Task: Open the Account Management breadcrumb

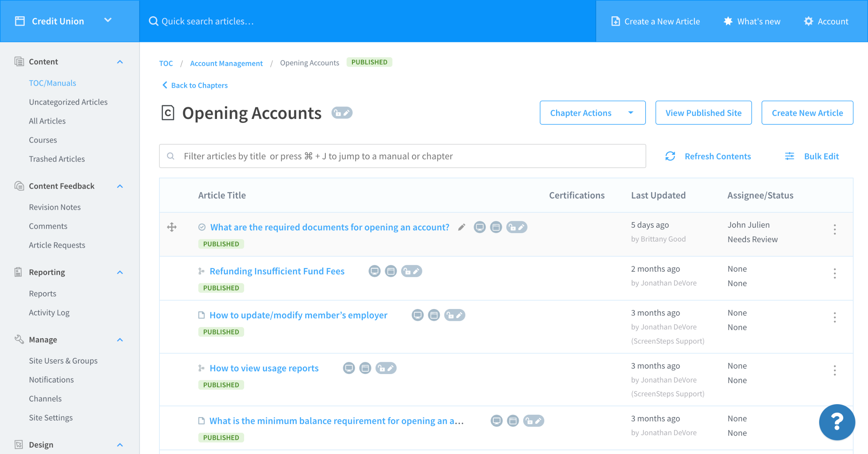Action: tap(226, 63)
